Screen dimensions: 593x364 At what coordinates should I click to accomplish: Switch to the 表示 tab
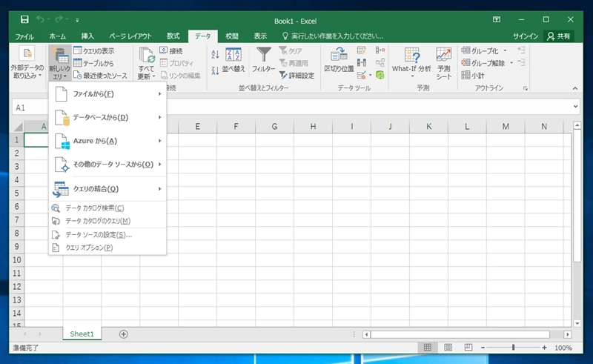[x=260, y=36]
